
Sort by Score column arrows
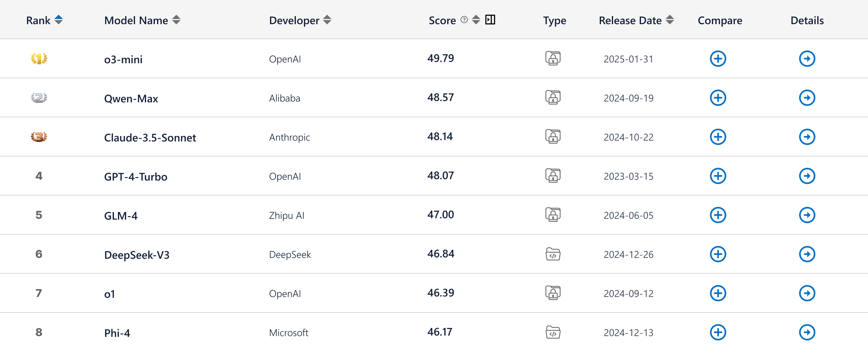point(476,20)
